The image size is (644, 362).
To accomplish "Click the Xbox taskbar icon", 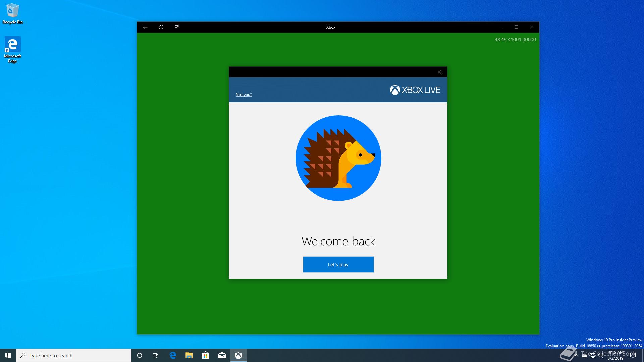I will tap(238, 355).
